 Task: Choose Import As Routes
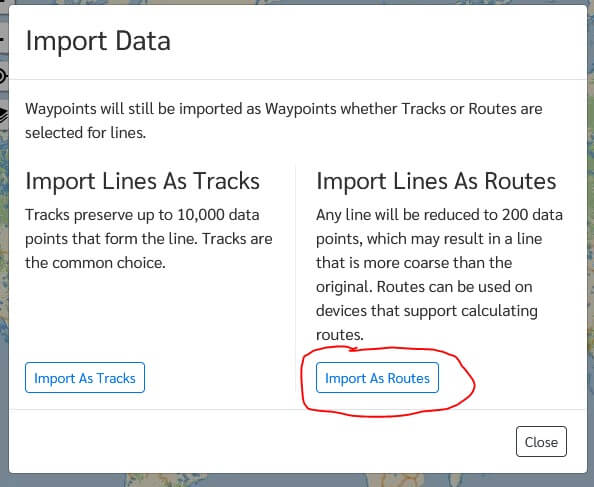pos(377,378)
